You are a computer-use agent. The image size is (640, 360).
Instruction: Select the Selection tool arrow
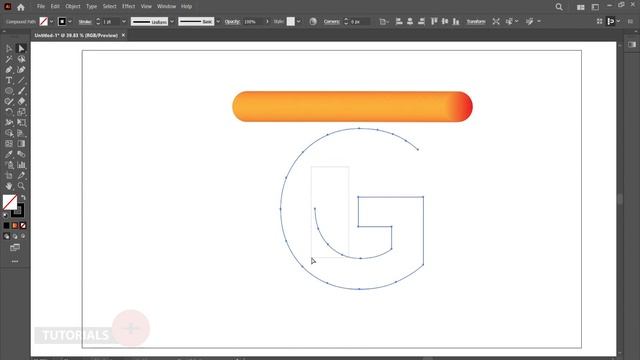(x=9, y=49)
